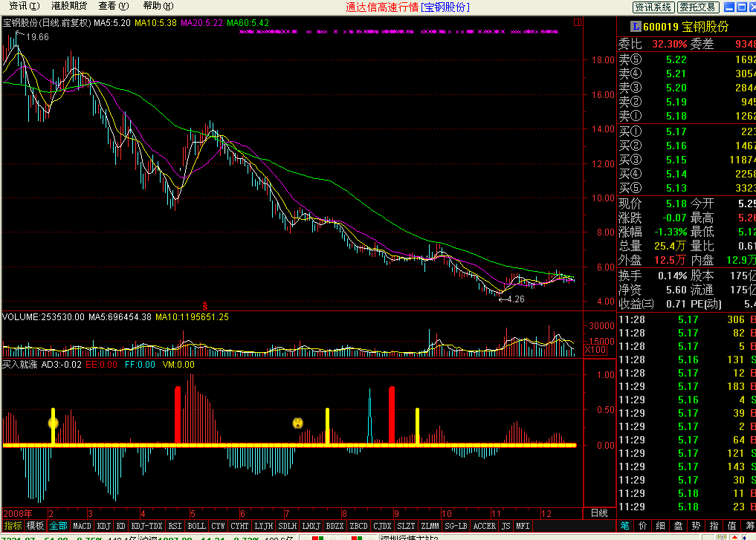Click the 委比 32.30% value

click(x=669, y=45)
